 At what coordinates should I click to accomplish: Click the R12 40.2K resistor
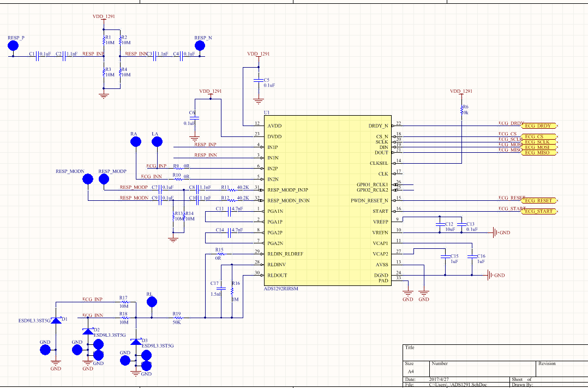pyautogui.click(x=232, y=201)
